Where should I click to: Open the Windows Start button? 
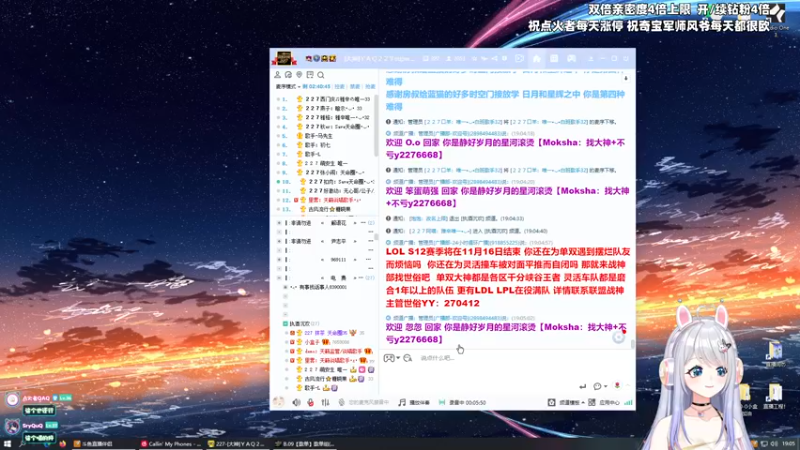[x=7, y=444]
